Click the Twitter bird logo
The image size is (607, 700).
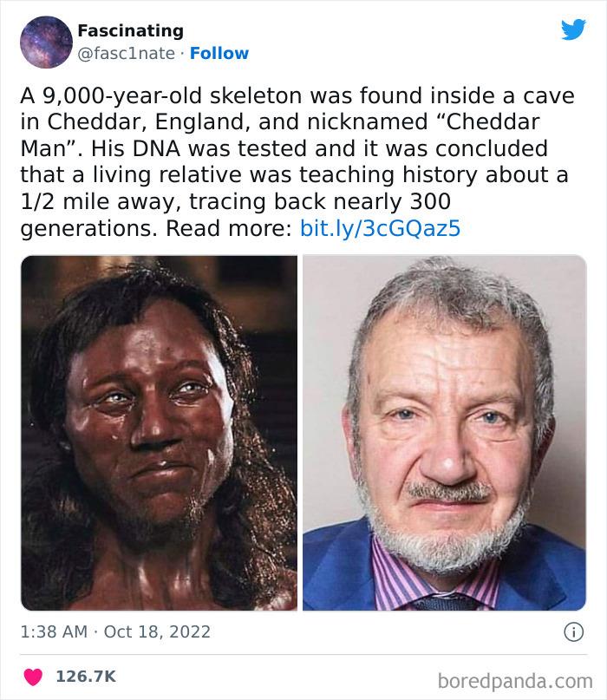click(x=574, y=29)
